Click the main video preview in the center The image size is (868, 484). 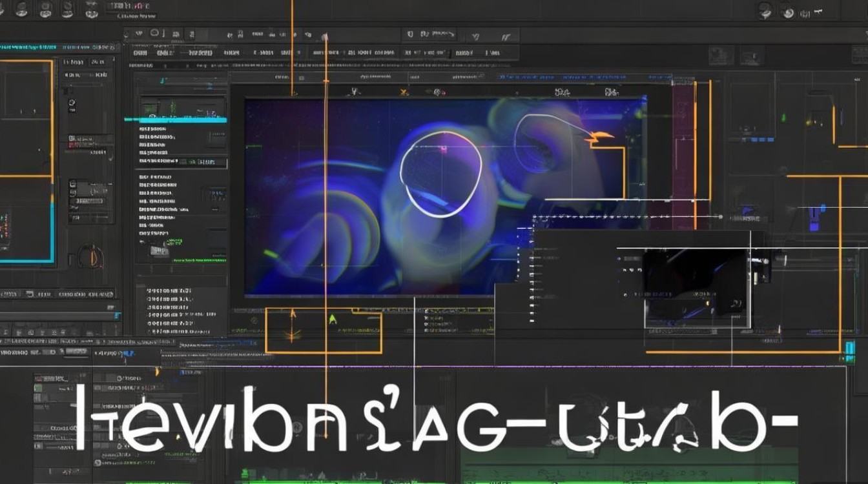coord(446,197)
